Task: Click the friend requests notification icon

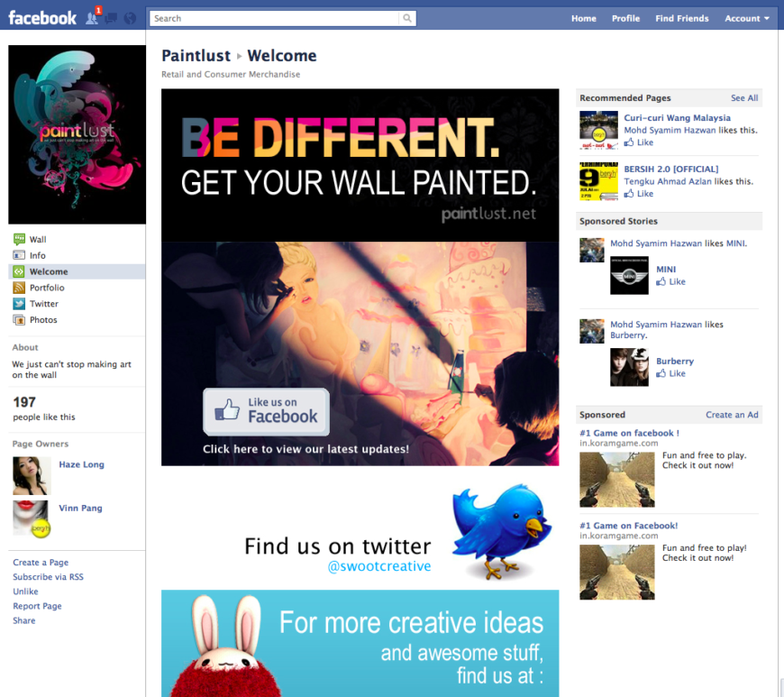Action: pyautogui.click(x=93, y=18)
